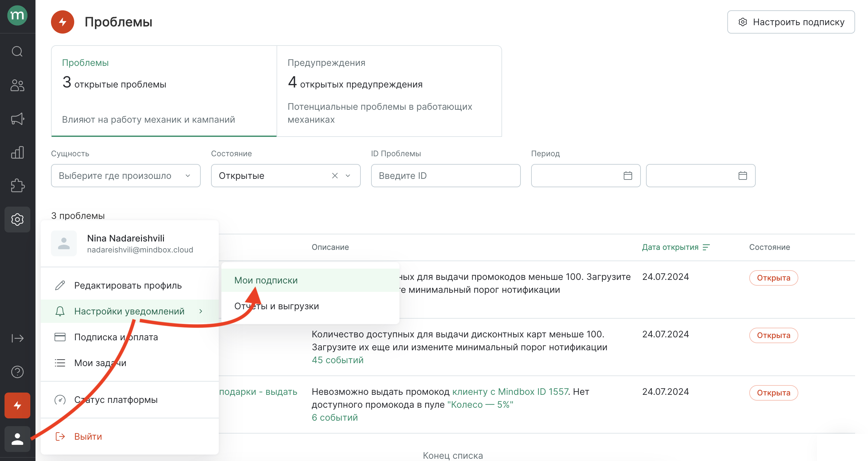Open Статус платформы menu item
Image resolution: width=868 pixels, height=461 pixels.
pyautogui.click(x=130, y=400)
